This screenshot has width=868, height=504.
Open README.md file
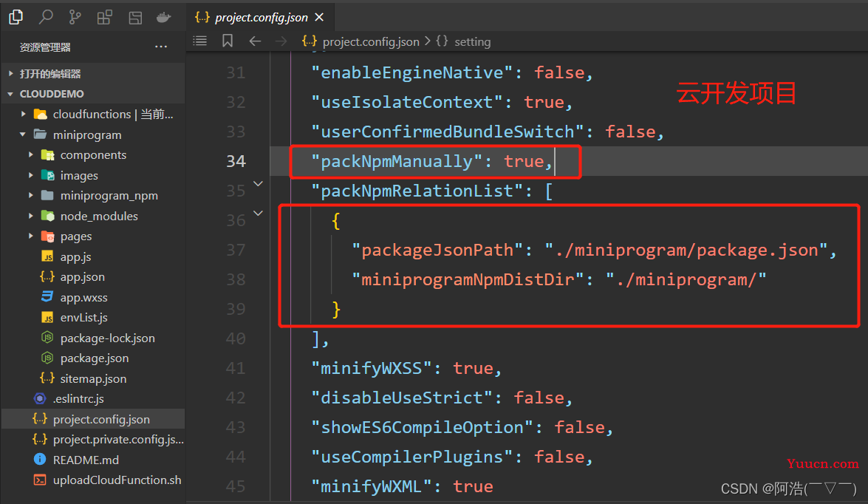click(86, 460)
